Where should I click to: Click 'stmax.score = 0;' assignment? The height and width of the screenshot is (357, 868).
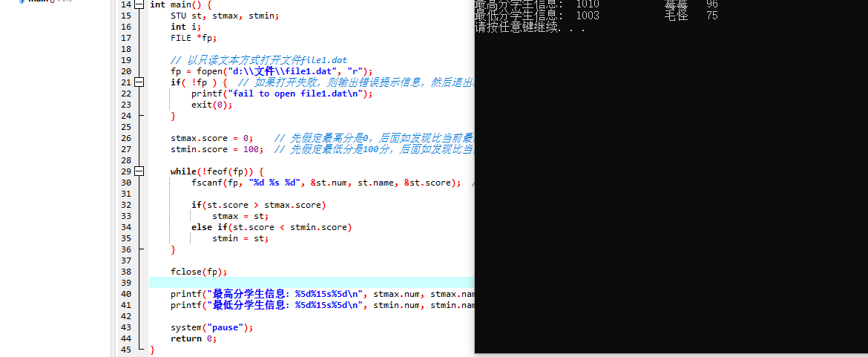coord(212,138)
